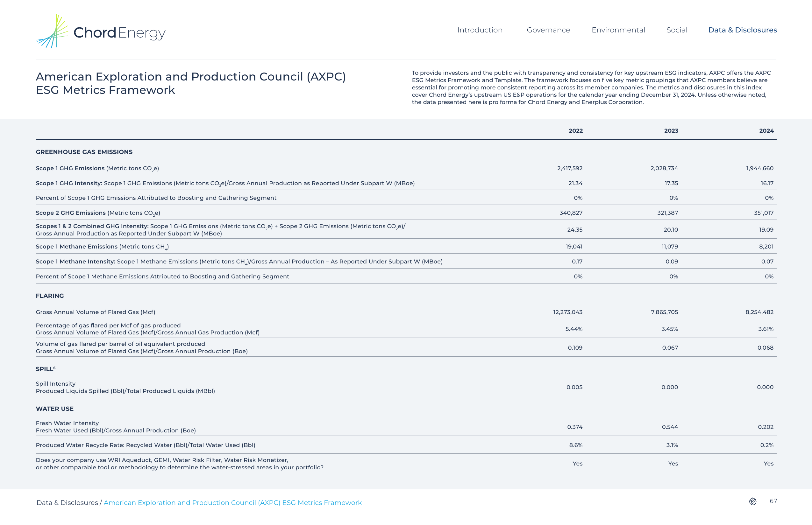
Task: Click the Gross Annual Volume of Flared Gas label
Action: pos(96,312)
